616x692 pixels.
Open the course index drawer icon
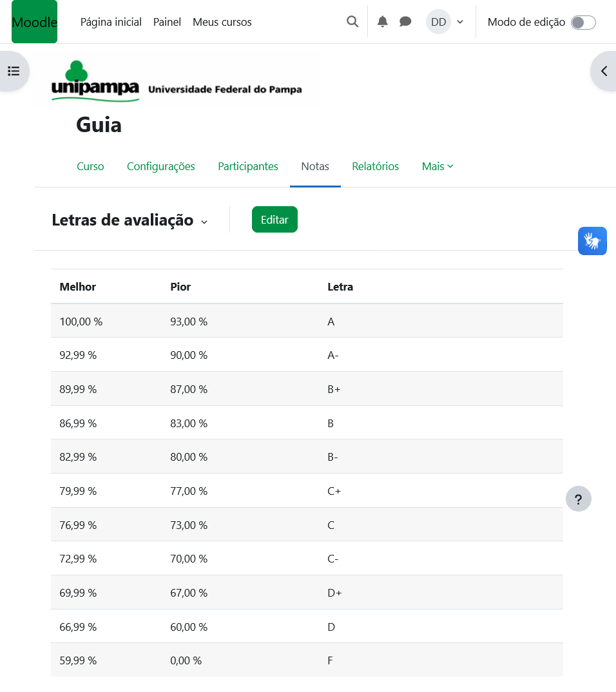14,71
